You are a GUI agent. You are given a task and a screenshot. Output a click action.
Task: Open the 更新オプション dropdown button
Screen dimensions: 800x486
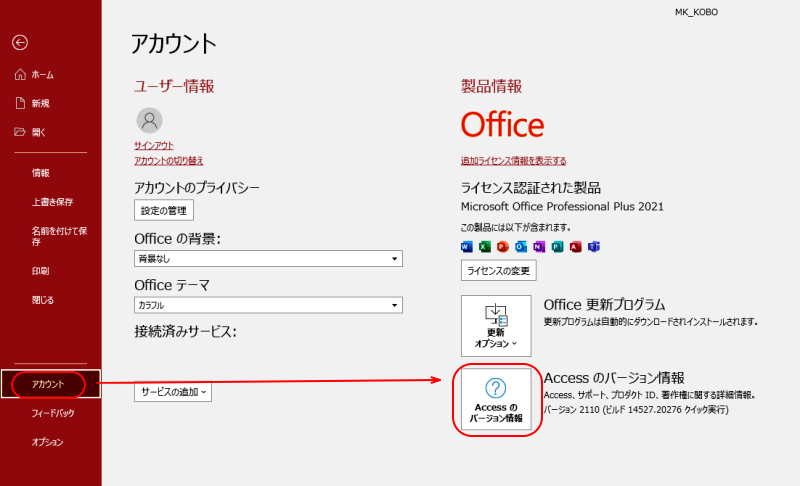coord(496,326)
